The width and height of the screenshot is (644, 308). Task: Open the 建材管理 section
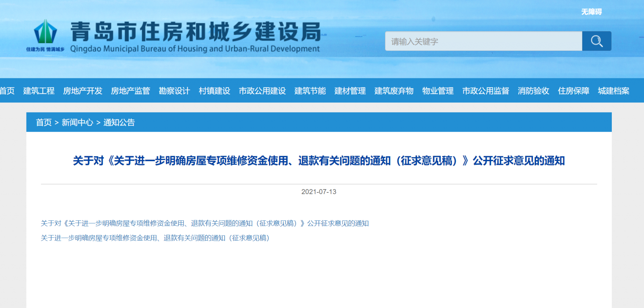coord(350,91)
